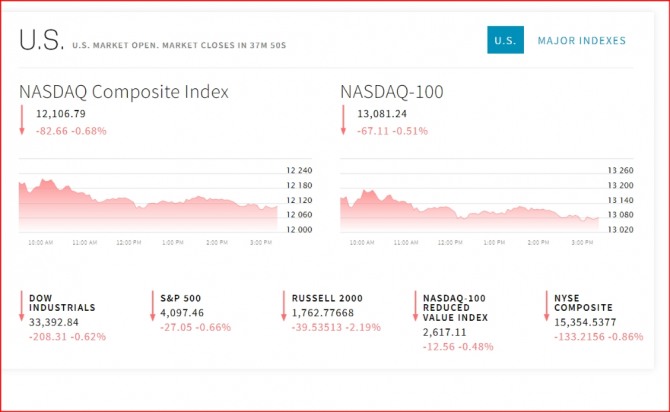Open NASDAQ-100 Reduced Value Index link

click(x=453, y=308)
